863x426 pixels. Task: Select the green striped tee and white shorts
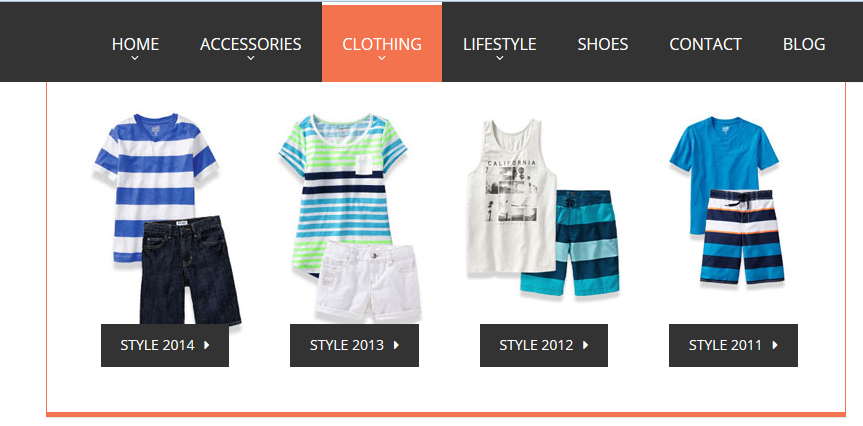[351, 217]
